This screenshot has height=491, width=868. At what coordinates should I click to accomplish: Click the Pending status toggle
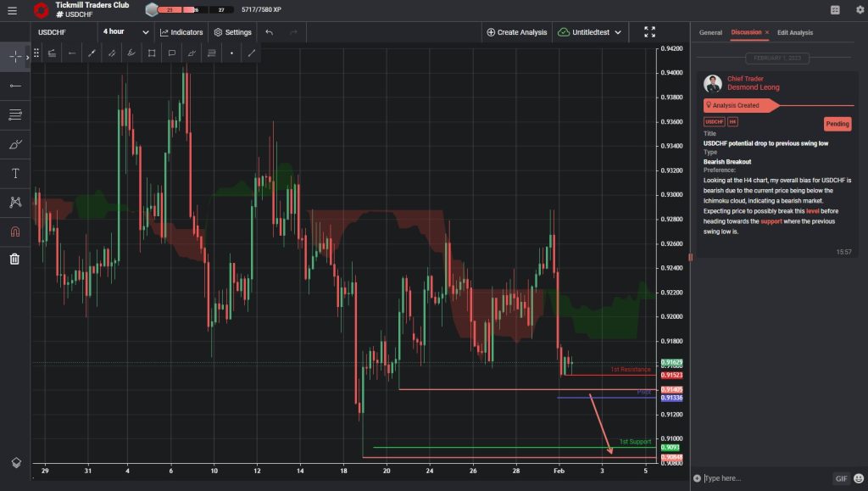pyautogui.click(x=837, y=123)
